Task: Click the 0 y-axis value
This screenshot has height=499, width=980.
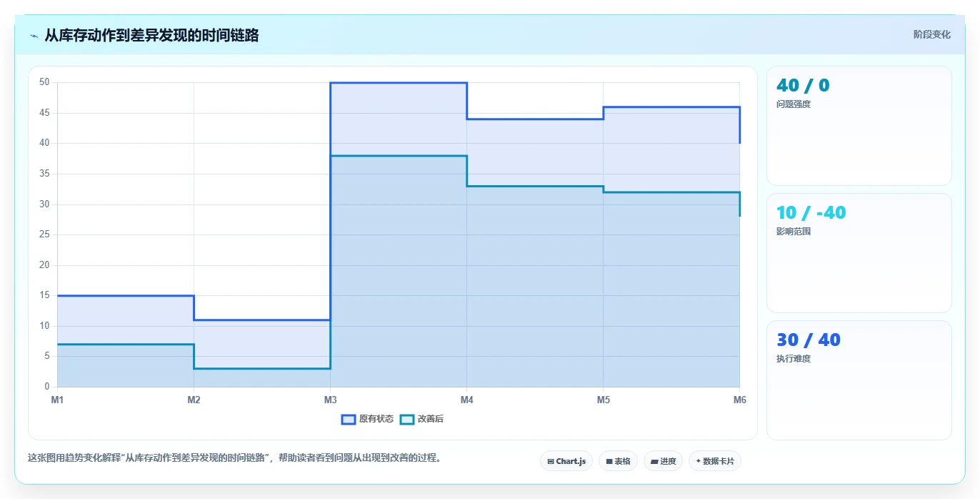Action: [x=47, y=387]
